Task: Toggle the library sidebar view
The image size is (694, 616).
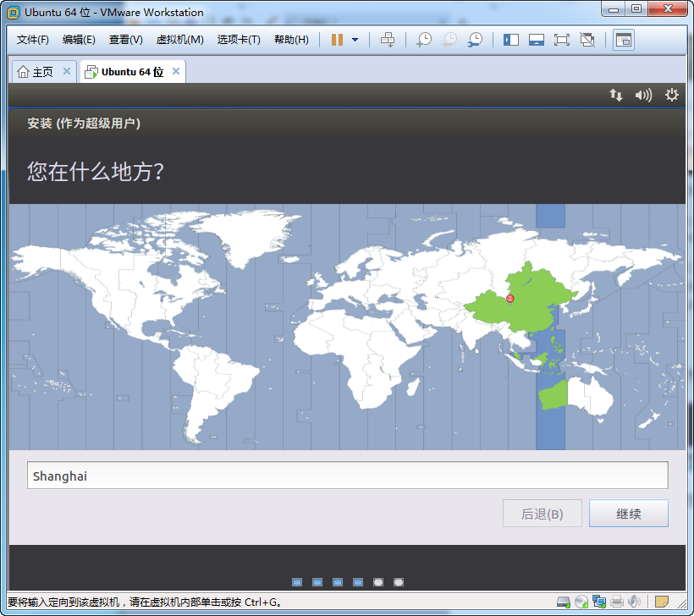Action: (511, 40)
